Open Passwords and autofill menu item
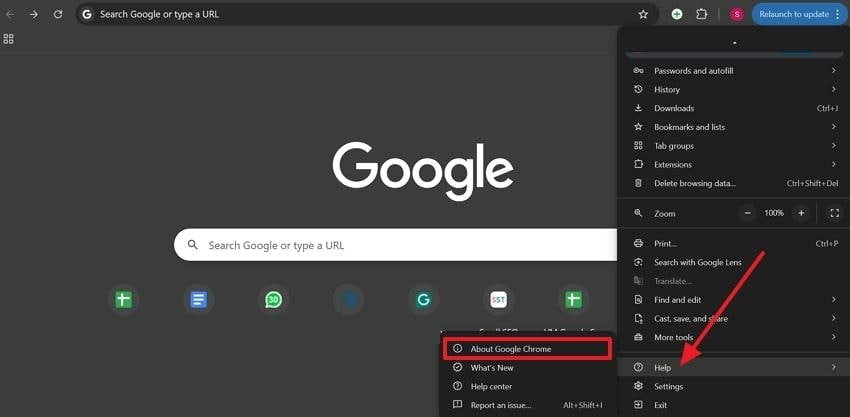850x417 pixels. point(734,71)
